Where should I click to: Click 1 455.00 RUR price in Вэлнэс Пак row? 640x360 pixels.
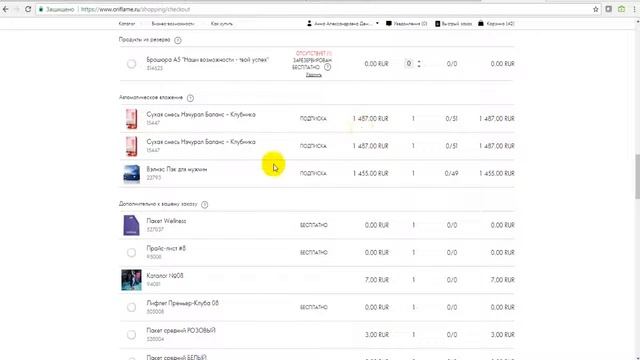tap(371, 173)
